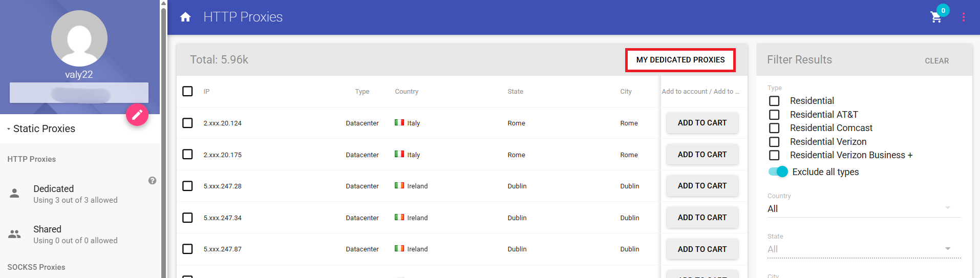Screen dimensions: 980x278
Task: Click the Dedicated single-person icon
Action: pos(14,194)
